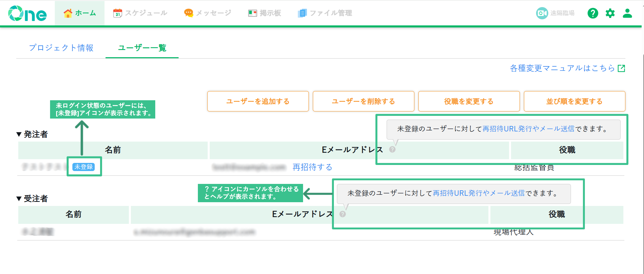This screenshot has width=644, height=274.
Task: Click ユーザーを削除する button
Action: point(364,101)
